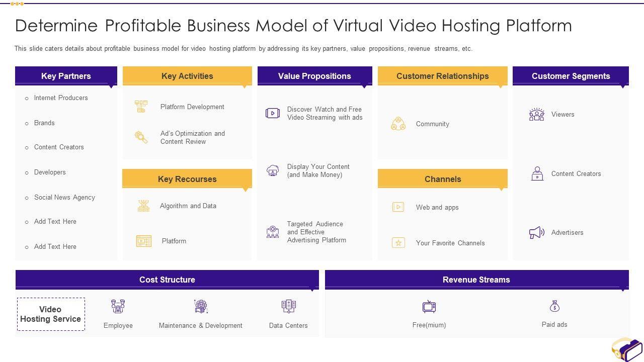Select the icon next to Platform under Key Recourses
Image resolution: width=644 pixels, height=362 pixels.
(x=144, y=241)
